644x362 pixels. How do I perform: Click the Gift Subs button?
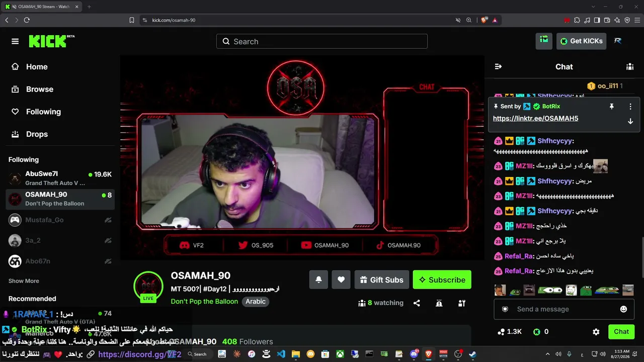(381, 280)
